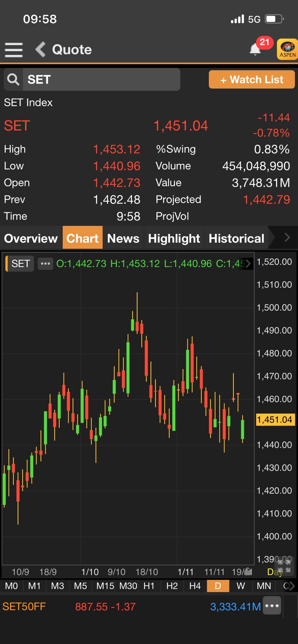The height and width of the screenshot is (644, 298).
Task: Open the Highlight tab
Action: pos(174,238)
